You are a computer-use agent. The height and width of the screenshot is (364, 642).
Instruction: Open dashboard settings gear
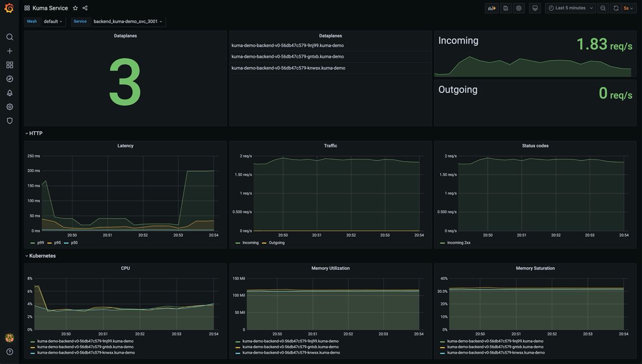pos(519,8)
